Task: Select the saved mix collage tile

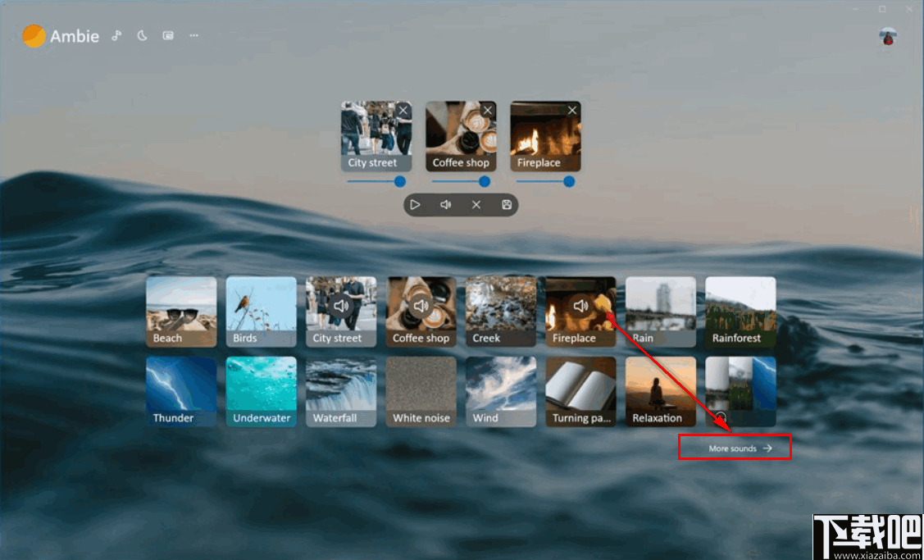Action: [x=740, y=391]
